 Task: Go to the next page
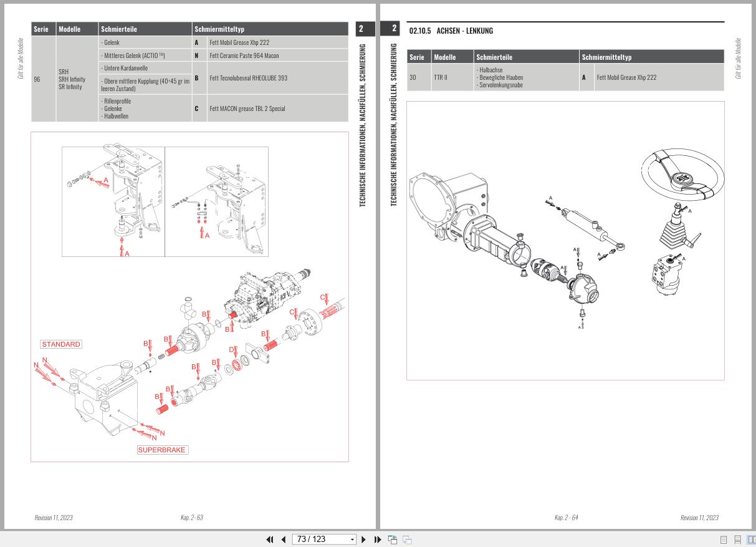click(x=364, y=540)
